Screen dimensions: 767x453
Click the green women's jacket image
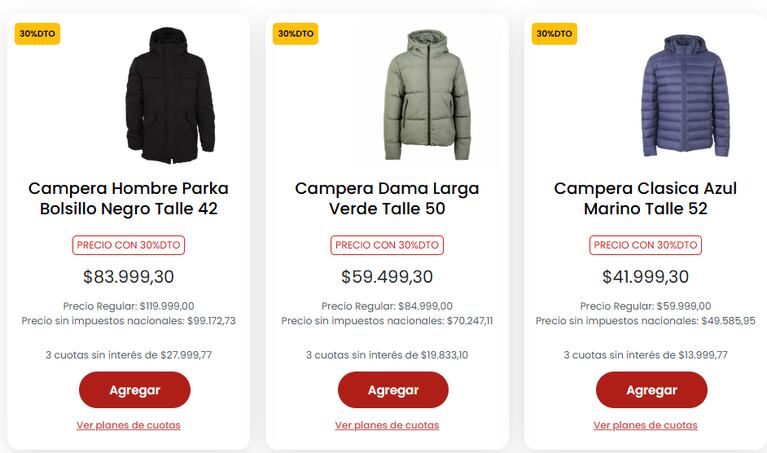coord(427,96)
